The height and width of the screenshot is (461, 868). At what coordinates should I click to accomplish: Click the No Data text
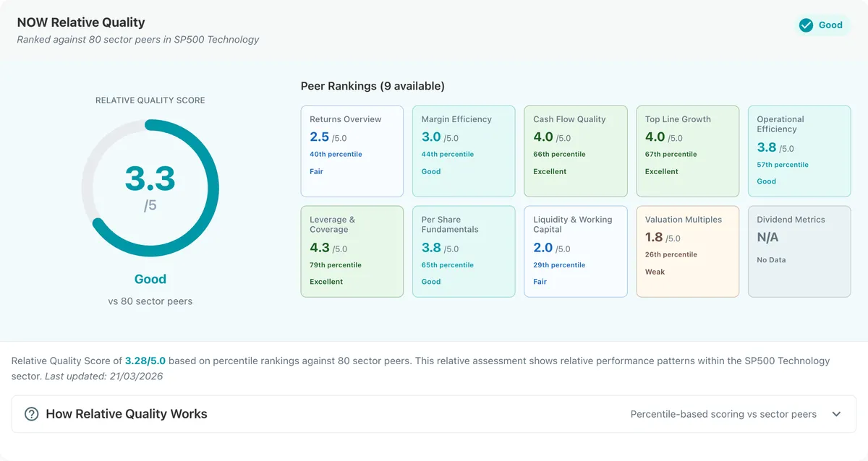771,259
